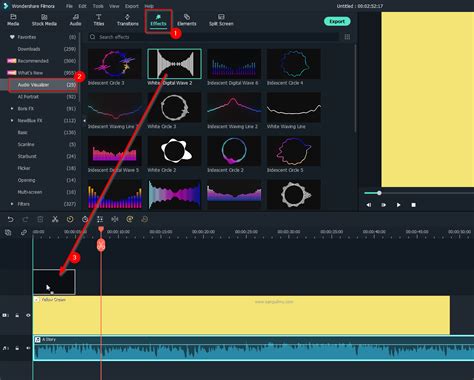Screen dimensions: 474x380
Task: Open the sliders adjust icon in timeline toolbar
Action: [x=100, y=219]
